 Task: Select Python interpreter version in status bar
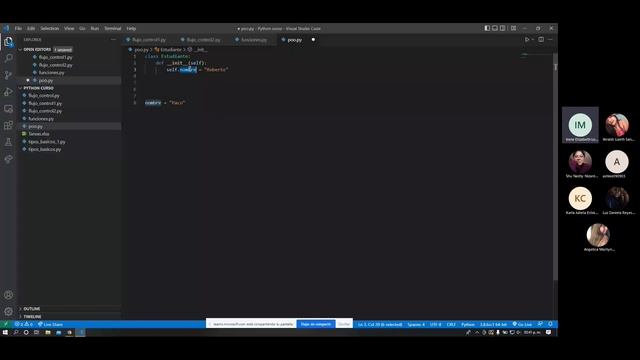tap(493, 324)
